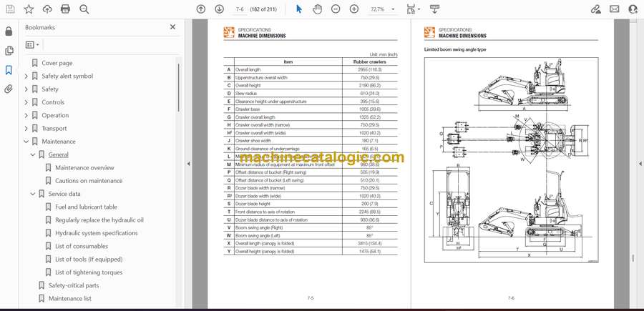This screenshot has width=644, height=311.
Task: Select the Slew radius table row
Action: (x=311, y=94)
